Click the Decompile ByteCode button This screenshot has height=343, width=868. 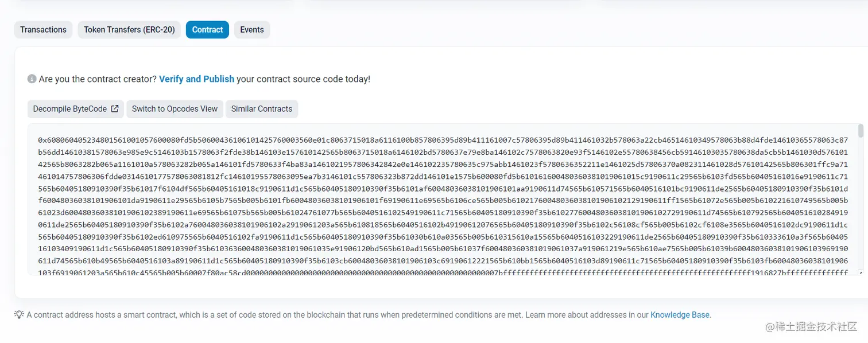click(x=76, y=109)
